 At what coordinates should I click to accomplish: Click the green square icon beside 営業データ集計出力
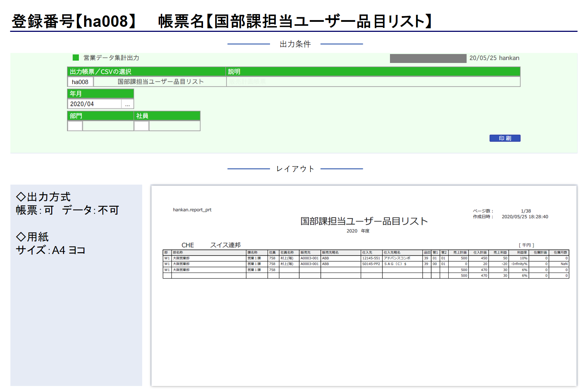tap(76, 58)
